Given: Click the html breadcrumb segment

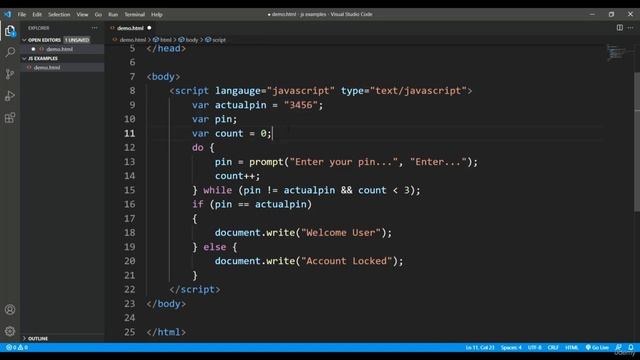Looking at the screenshot, I should click(166, 40).
